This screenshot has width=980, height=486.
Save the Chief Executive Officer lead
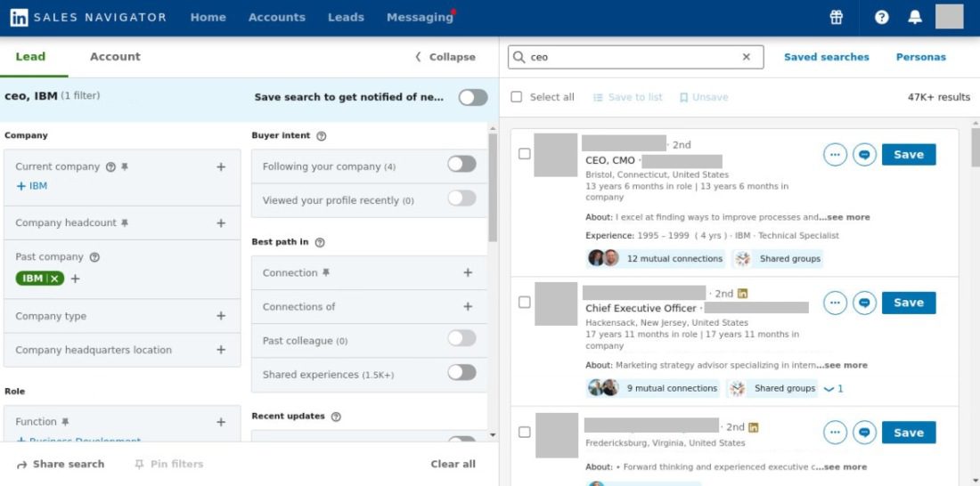pyautogui.click(x=909, y=303)
